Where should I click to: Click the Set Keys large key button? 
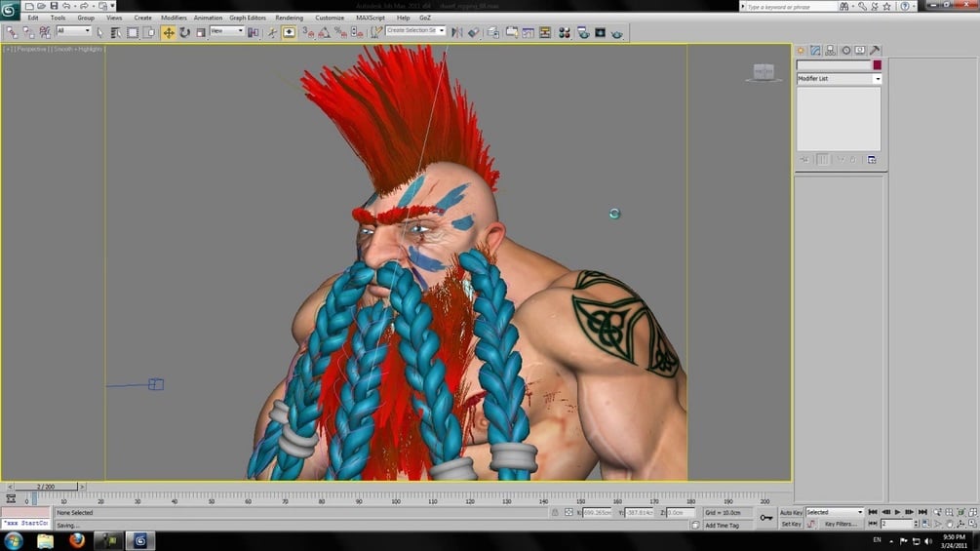coord(766,518)
